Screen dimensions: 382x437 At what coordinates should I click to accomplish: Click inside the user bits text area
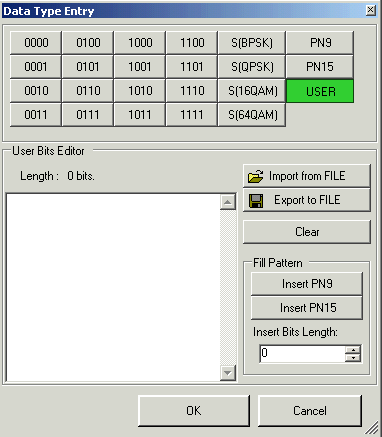113,287
